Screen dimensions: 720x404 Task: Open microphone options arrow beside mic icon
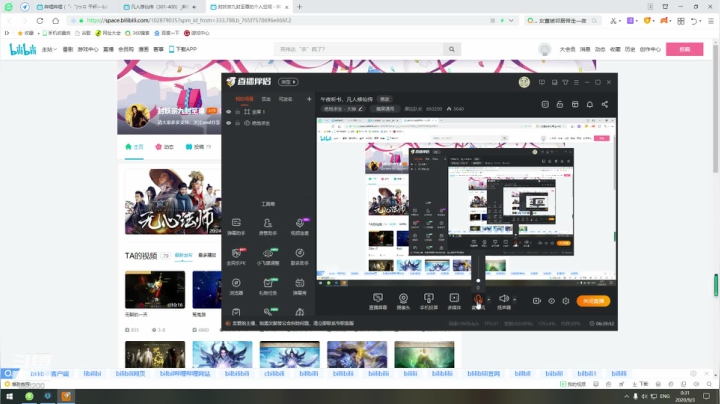tap(489, 300)
